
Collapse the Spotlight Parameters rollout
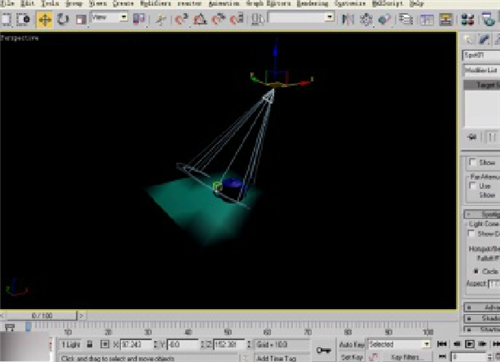point(482,214)
